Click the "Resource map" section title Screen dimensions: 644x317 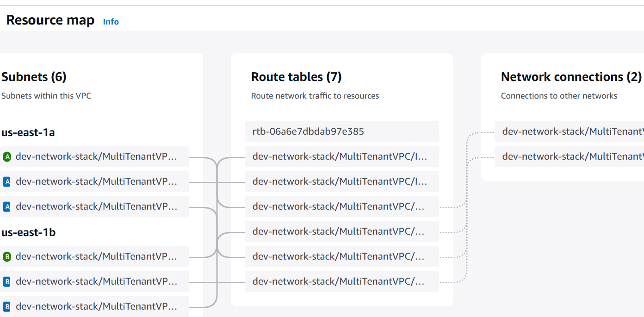[x=50, y=20]
